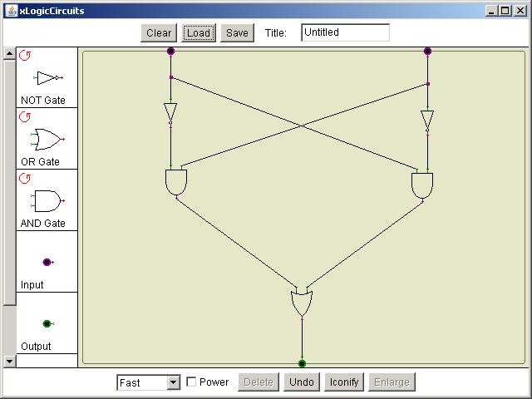Click the left input node on the circuit

pos(170,52)
